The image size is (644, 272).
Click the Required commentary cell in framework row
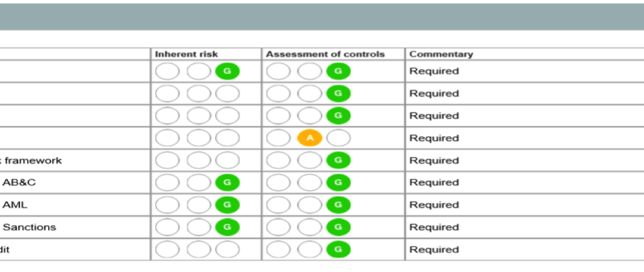pyautogui.click(x=524, y=160)
